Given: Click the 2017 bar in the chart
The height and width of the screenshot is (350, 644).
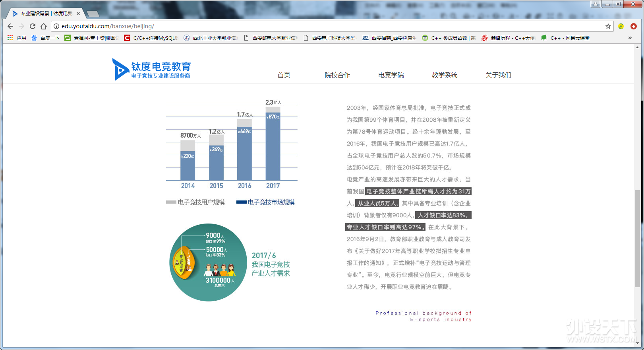Looking at the screenshot, I should click(x=273, y=144).
